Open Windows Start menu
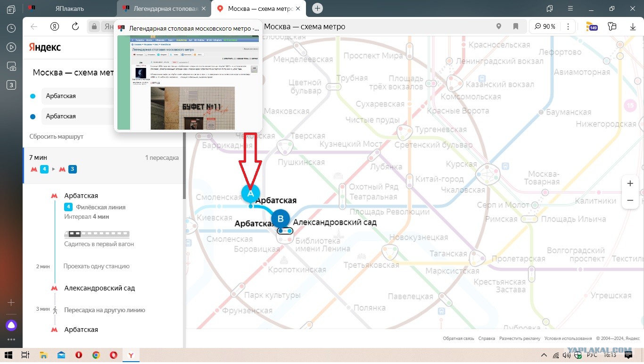 (8, 355)
